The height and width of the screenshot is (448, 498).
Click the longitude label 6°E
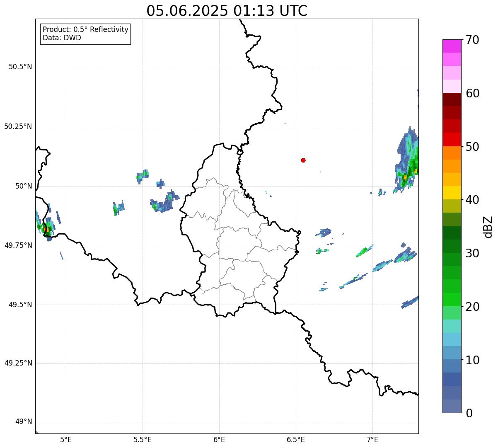219,439
